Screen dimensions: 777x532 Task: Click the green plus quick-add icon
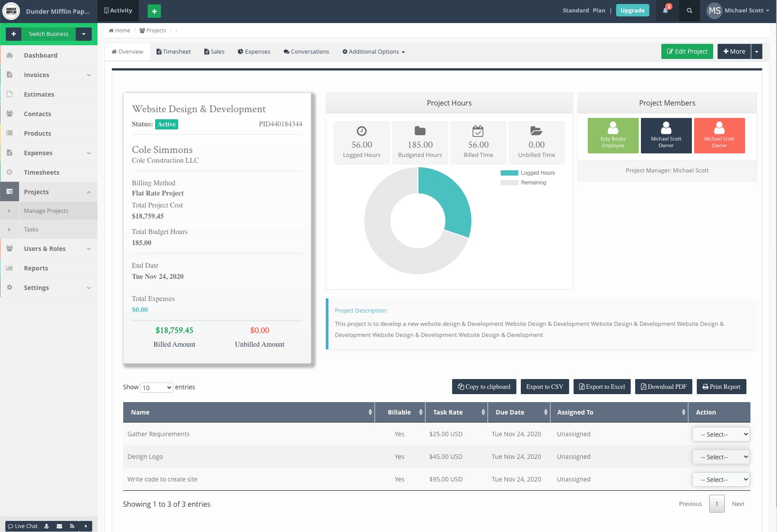pos(154,11)
